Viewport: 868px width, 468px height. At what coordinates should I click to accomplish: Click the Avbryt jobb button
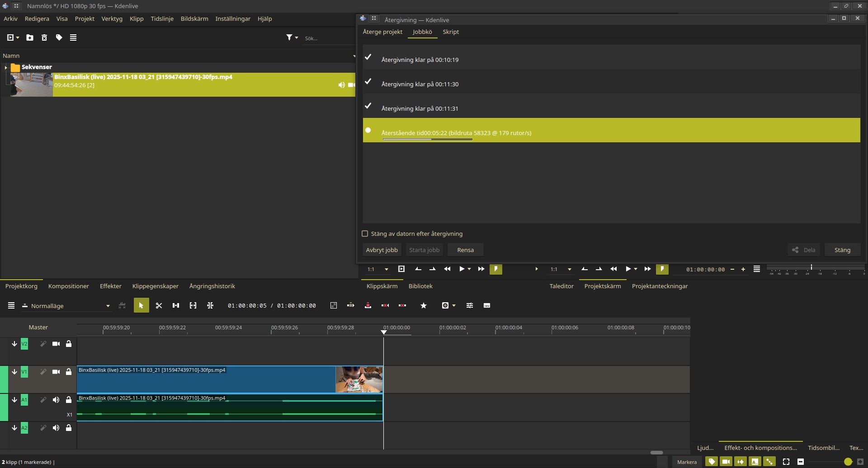pos(382,250)
